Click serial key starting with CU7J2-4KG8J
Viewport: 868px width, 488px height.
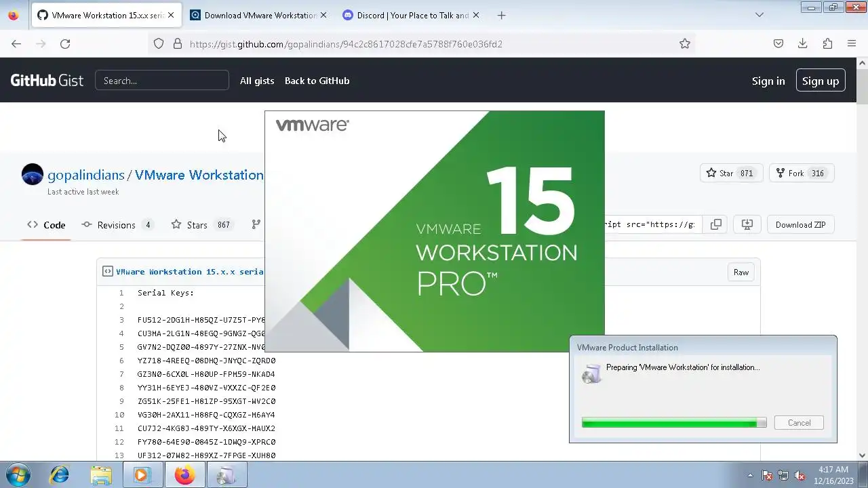pyautogui.click(x=206, y=428)
